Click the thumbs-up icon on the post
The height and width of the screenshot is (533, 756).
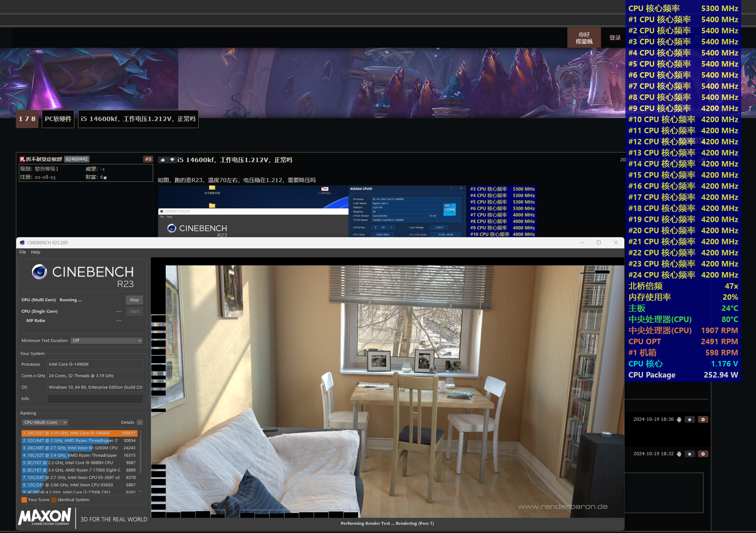(x=163, y=160)
